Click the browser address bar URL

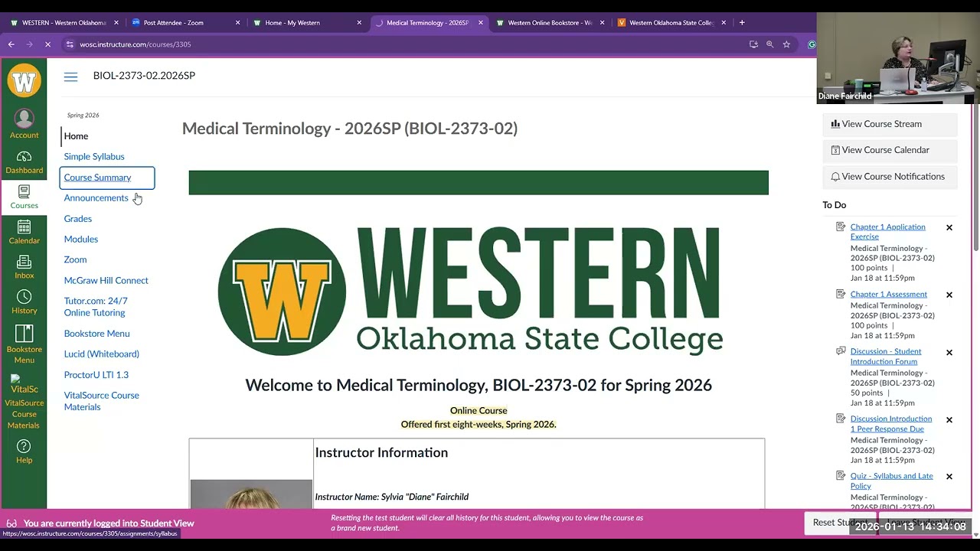click(136, 44)
